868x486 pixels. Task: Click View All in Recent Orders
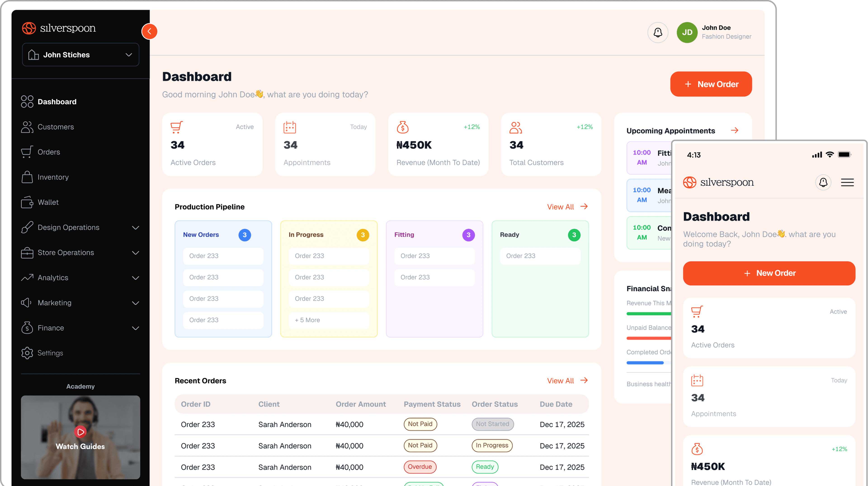click(567, 380)
